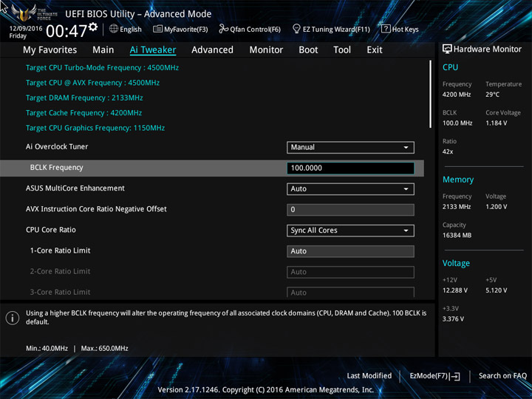Click the 1-Core Ratio Limit field
The width and height of the screenshot is (532, 399).
[350, 251]
